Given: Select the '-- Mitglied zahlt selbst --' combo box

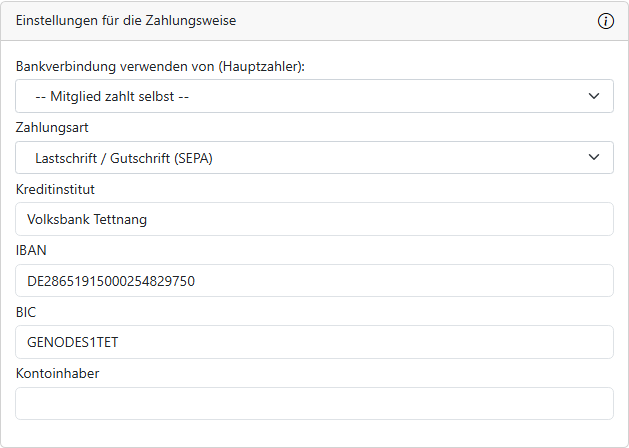Looking at the screenshot, I should coord(300,96).
